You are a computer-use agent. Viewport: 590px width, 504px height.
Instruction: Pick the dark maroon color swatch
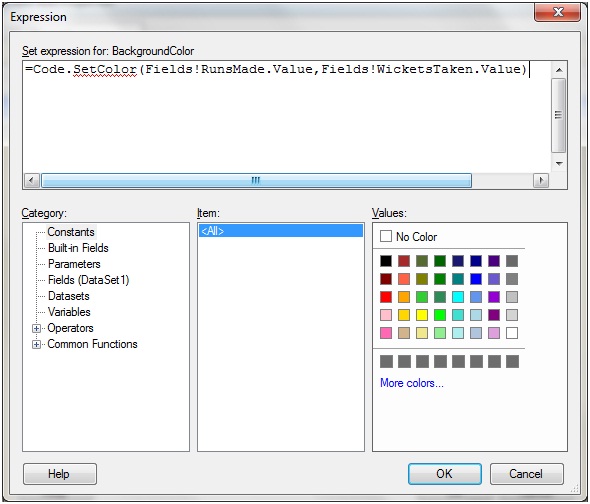[386, 279]
